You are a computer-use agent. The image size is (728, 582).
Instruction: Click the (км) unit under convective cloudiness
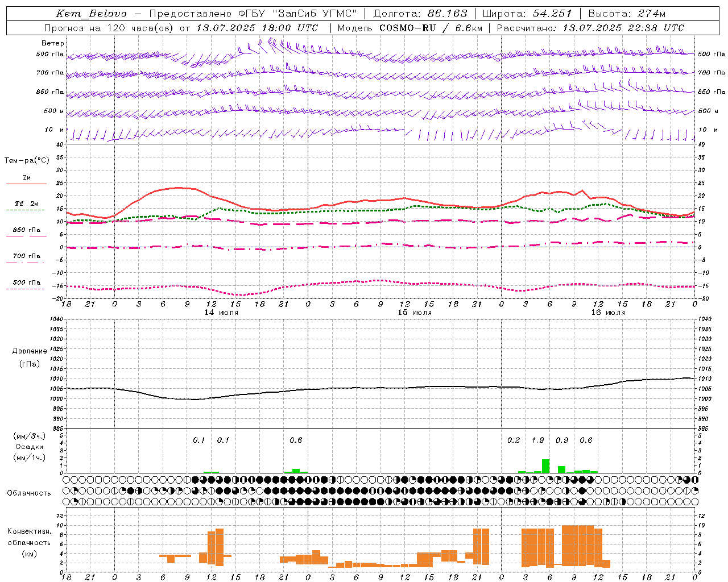click(x=29, y=554)
